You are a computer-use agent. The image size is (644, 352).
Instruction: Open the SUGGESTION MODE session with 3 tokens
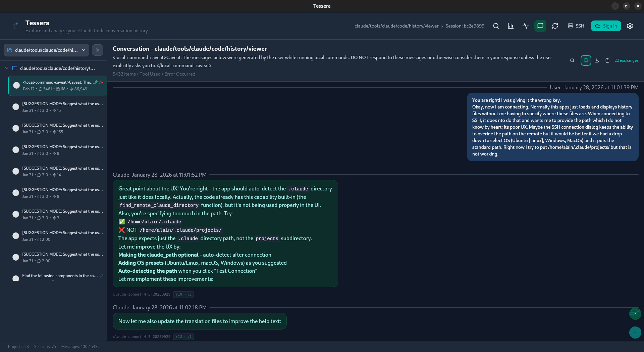[58, 215]
